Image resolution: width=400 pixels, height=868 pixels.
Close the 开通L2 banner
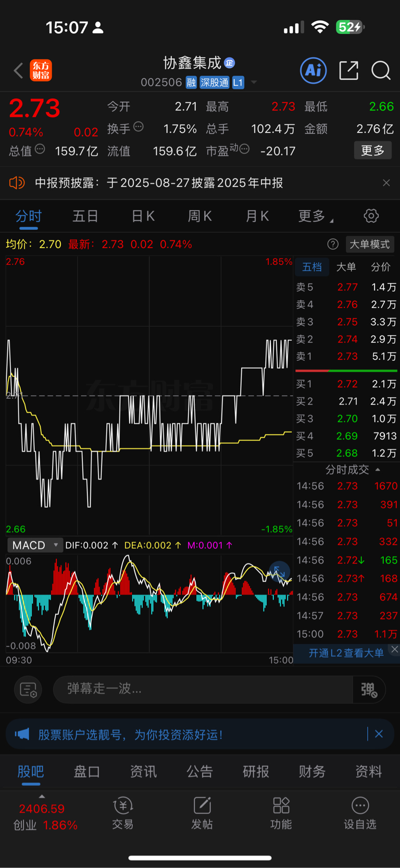[395, 649]
